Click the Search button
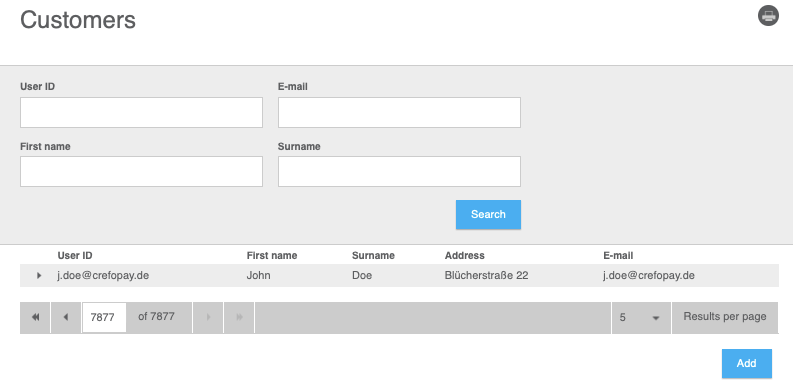Screen dimensions: 793x389 488,214
